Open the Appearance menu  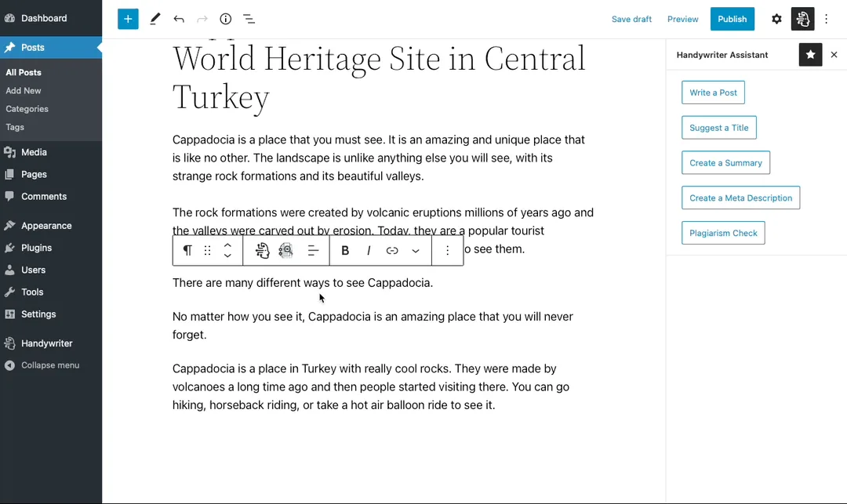[51, 226]
